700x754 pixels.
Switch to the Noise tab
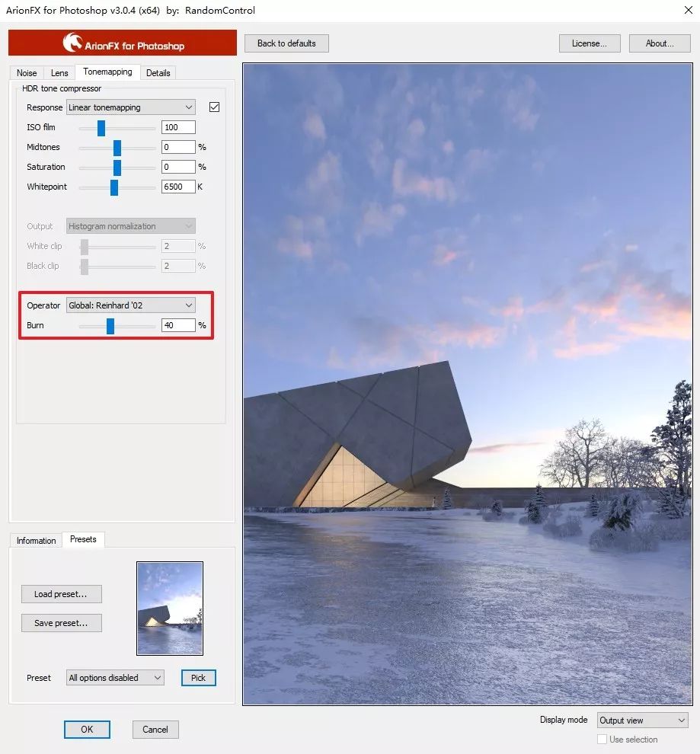coord(27,73)
